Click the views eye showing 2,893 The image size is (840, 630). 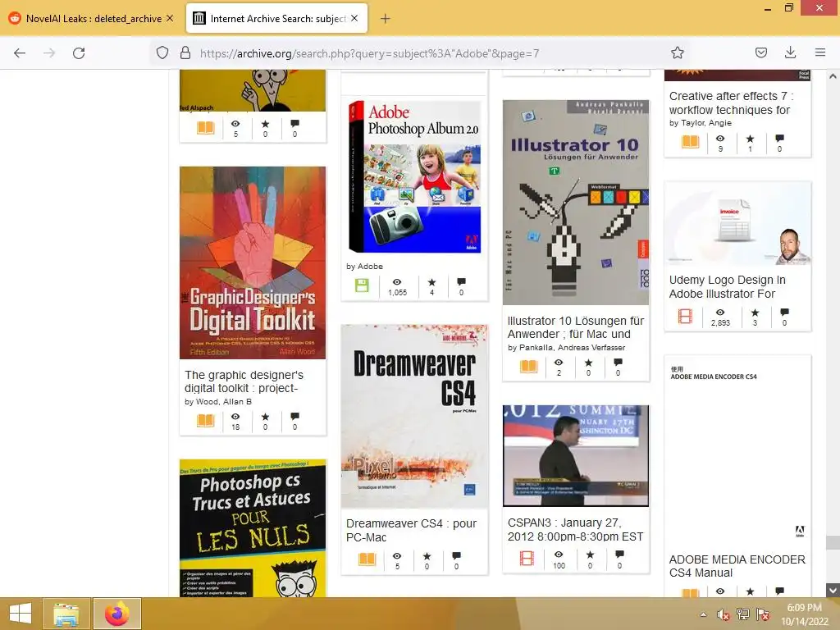coord(720,313)
